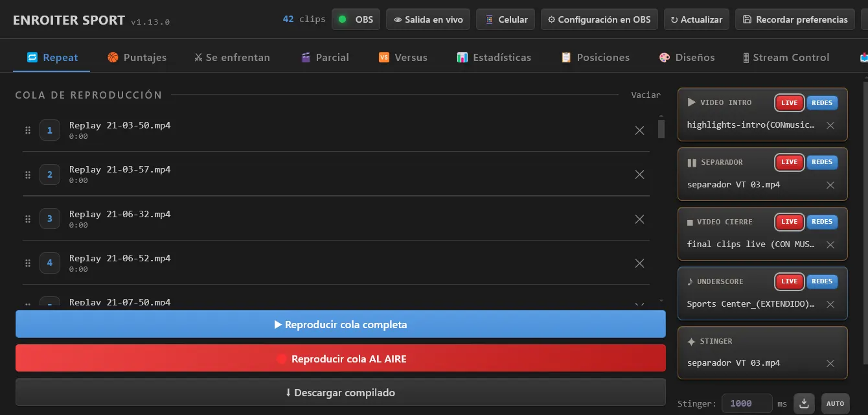Clear the final clips live closing video
The height and width of the screenshot is (415, 868).
pyautogui.click(x=830, y=244)
